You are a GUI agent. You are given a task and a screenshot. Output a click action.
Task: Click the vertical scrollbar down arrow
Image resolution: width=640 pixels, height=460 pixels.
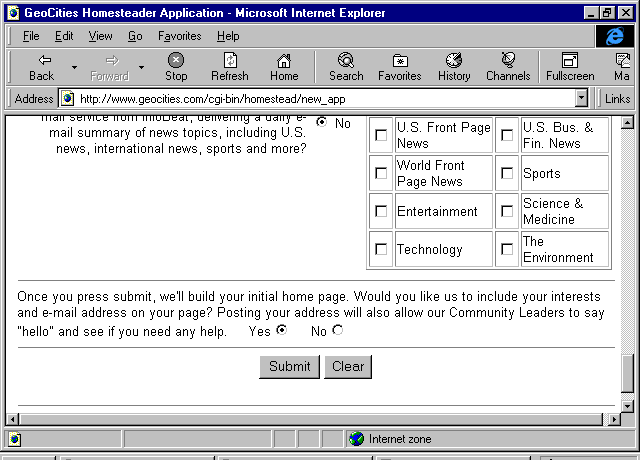627,406
